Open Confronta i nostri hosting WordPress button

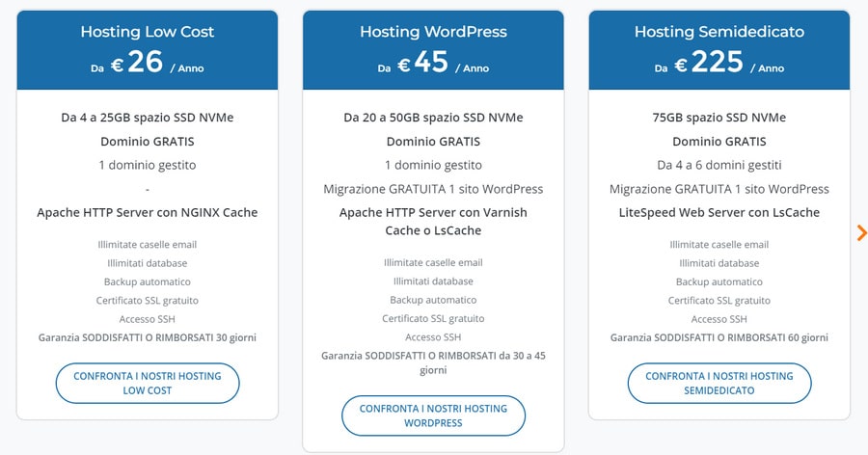click(x=433, y=415)
